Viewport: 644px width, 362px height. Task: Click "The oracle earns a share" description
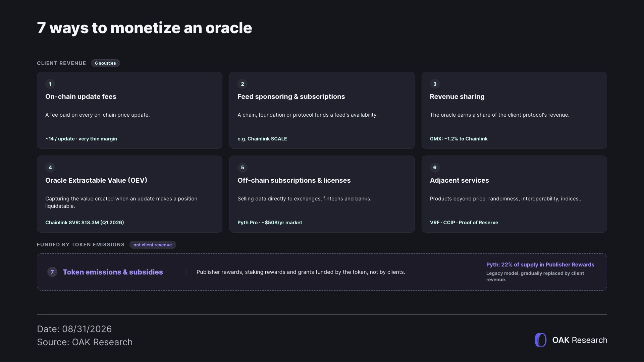[500, 115]
